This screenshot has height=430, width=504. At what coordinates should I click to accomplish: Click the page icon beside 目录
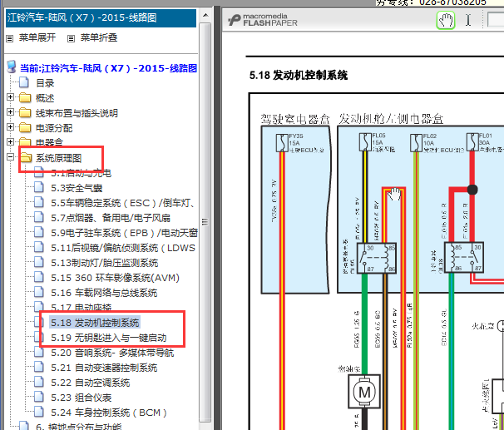tap(24, 82)
